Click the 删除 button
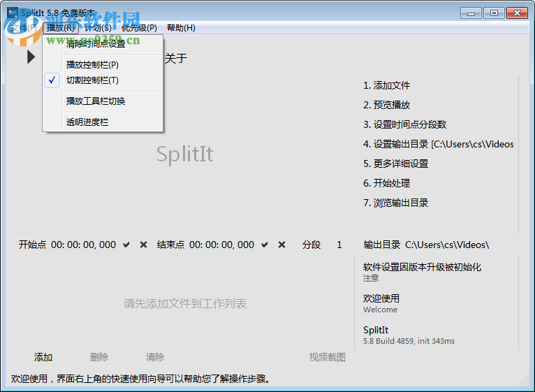 click(99, 357)
